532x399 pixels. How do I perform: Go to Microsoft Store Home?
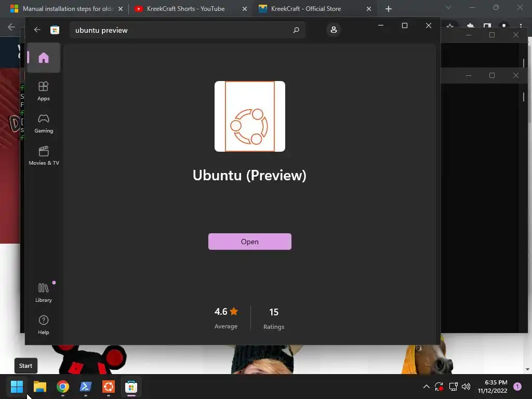[44, 58]
